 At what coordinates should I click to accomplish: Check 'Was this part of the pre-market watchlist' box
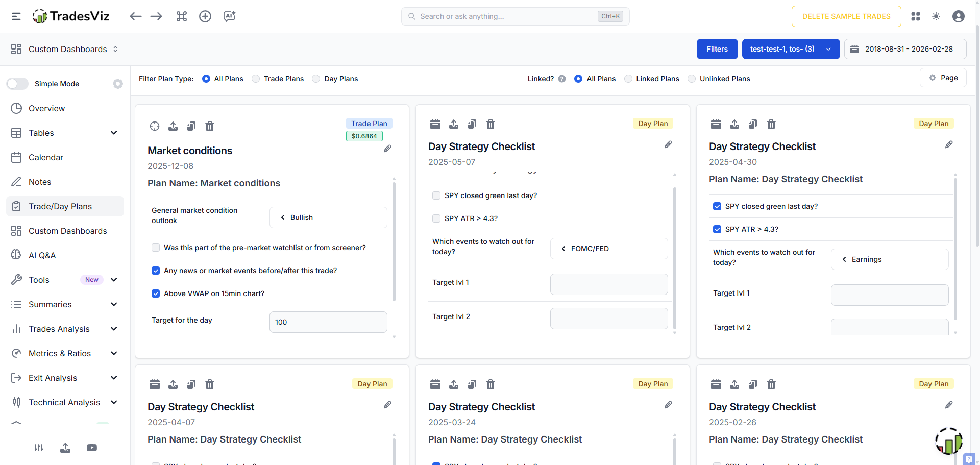156,248
